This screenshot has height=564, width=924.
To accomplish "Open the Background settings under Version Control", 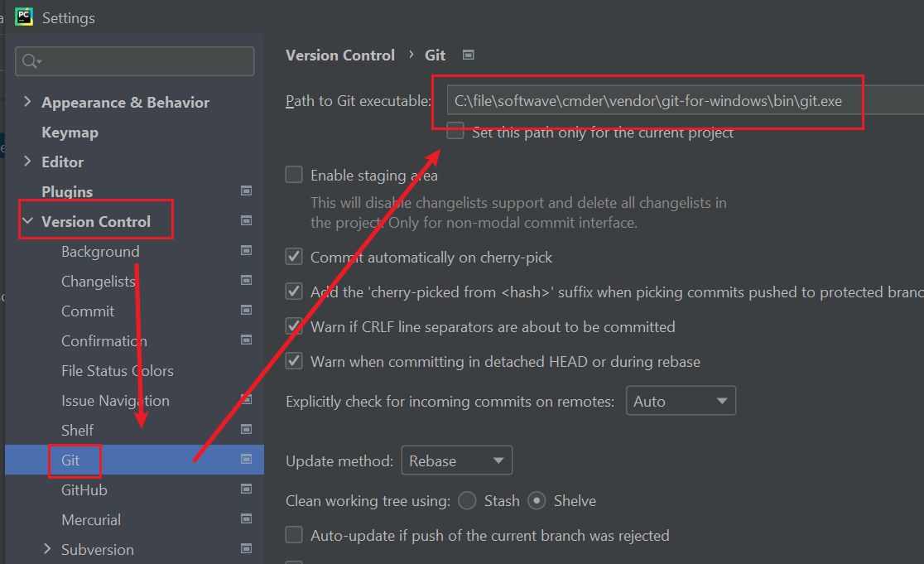I will [101, 252].
